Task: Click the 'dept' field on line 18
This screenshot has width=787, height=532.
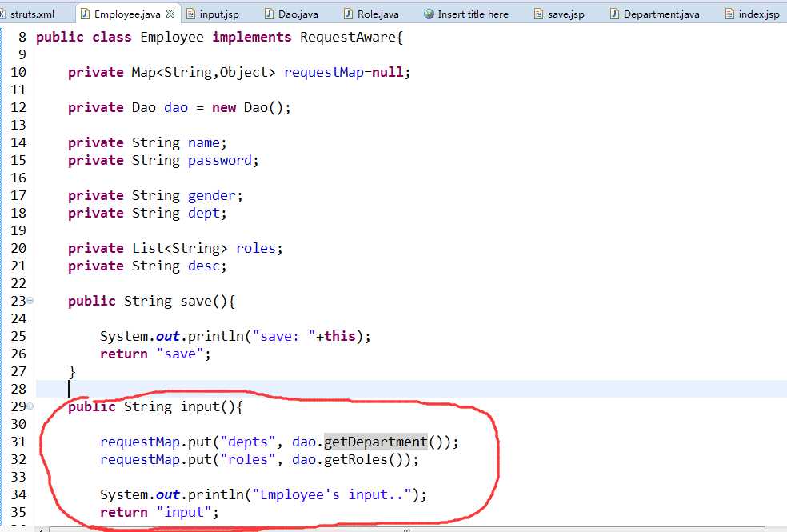Action: pos(204,214)
